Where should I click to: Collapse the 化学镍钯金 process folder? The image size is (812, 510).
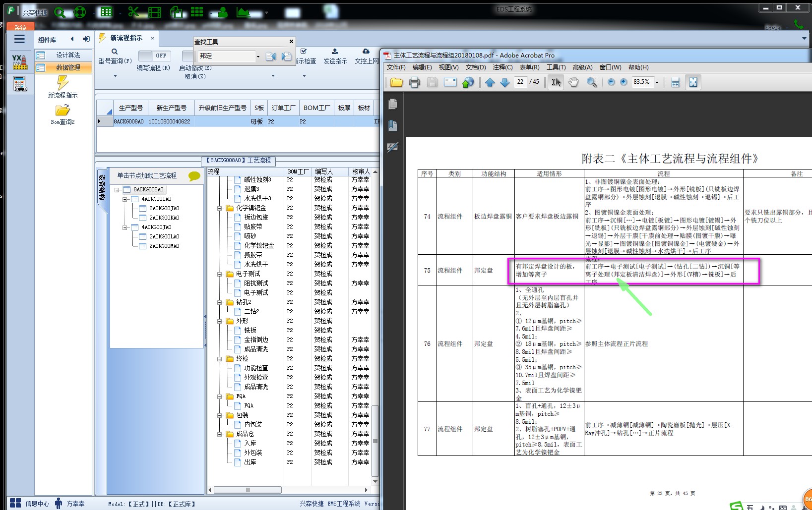pyautogui.click(x=220, y=208)
